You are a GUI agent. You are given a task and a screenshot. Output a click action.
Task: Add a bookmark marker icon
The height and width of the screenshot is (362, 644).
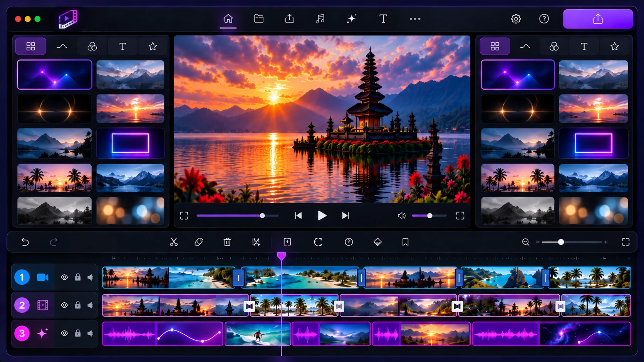(x=405, y=242)
